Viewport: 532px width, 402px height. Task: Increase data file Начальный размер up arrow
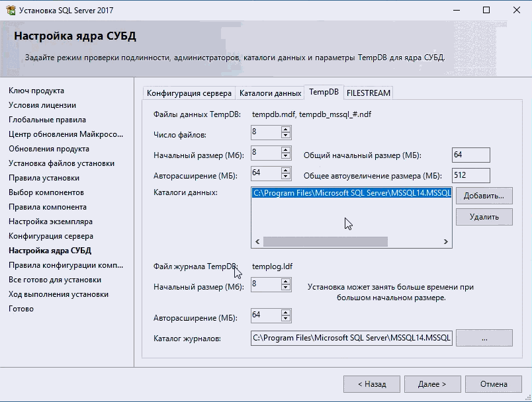[286, 150]
